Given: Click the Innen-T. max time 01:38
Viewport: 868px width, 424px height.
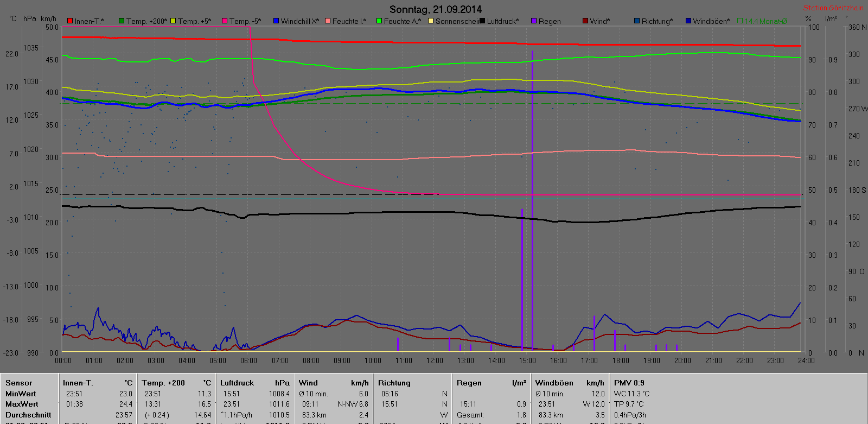Looking at the screenshot, I should [74, 404].
